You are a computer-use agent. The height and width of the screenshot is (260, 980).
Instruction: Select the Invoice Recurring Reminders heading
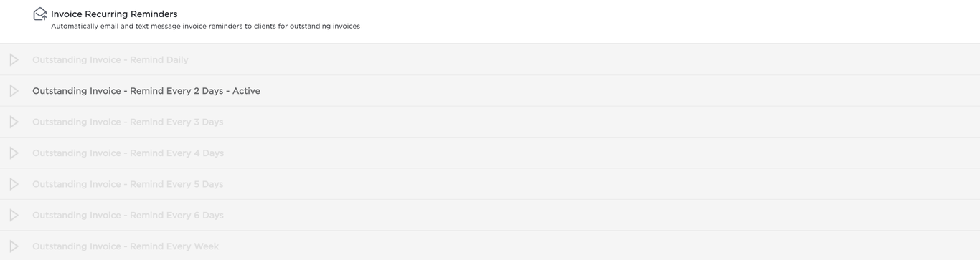coord(114,14)
